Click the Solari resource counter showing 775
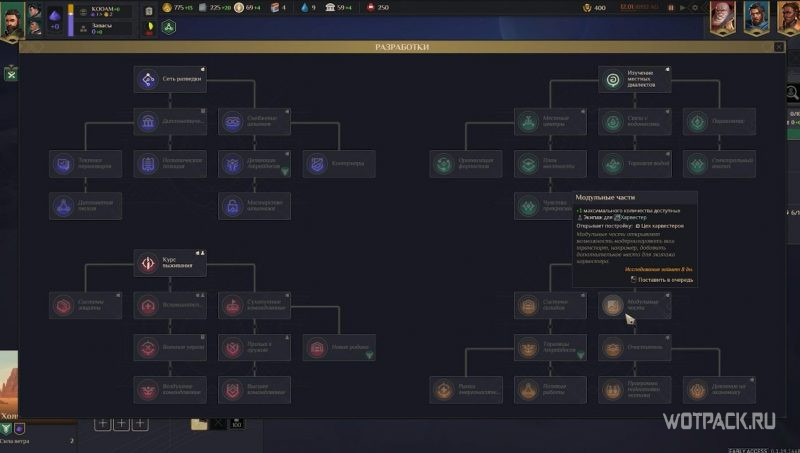800x453 pixels. point(182,8)
